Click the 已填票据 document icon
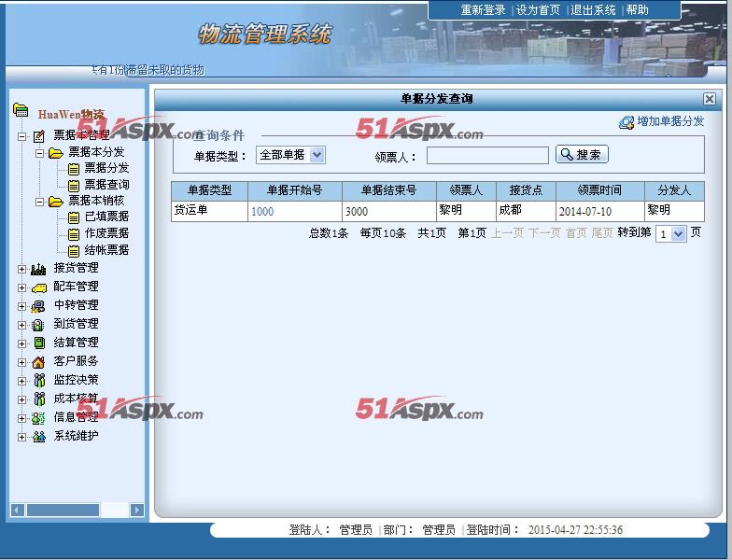The height and width of the screenshot is (560, 732). pos(73,217)
